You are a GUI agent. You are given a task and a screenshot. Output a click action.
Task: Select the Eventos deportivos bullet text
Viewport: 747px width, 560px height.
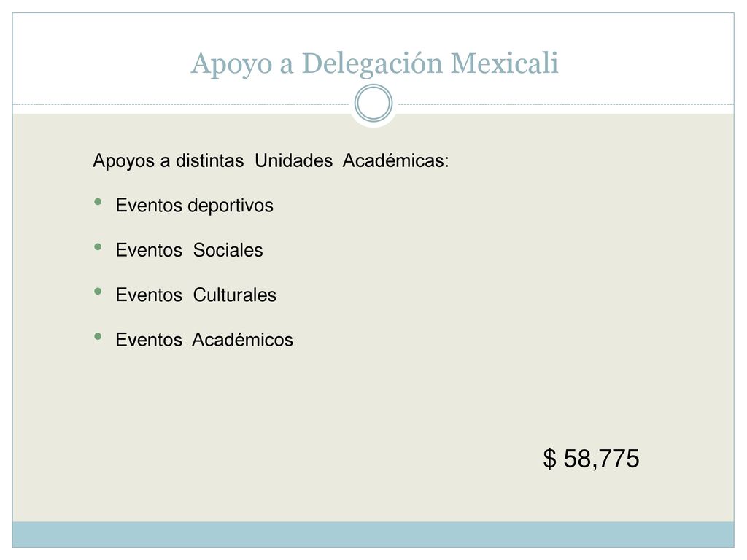point(194,206)
